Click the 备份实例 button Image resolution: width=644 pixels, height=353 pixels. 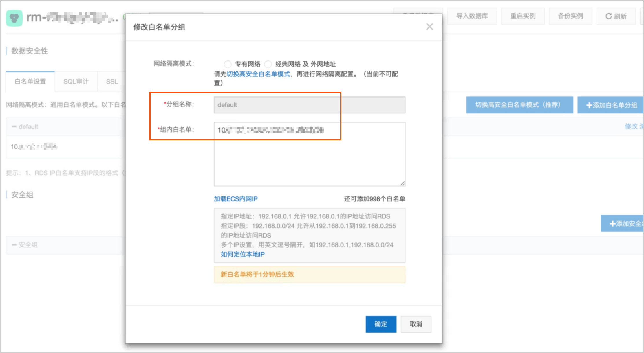pyautogui.click(x=570, y=16)
